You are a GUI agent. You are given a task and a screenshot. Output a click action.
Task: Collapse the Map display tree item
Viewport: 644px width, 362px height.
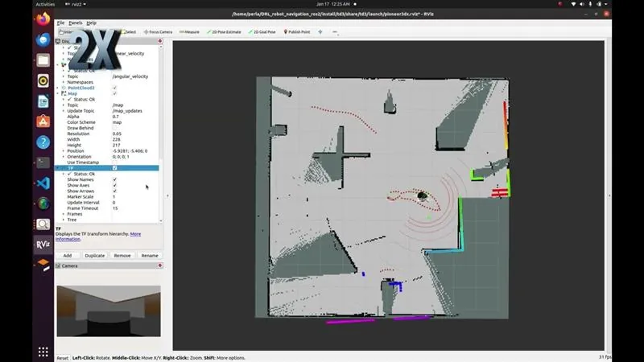coord(58,93)
